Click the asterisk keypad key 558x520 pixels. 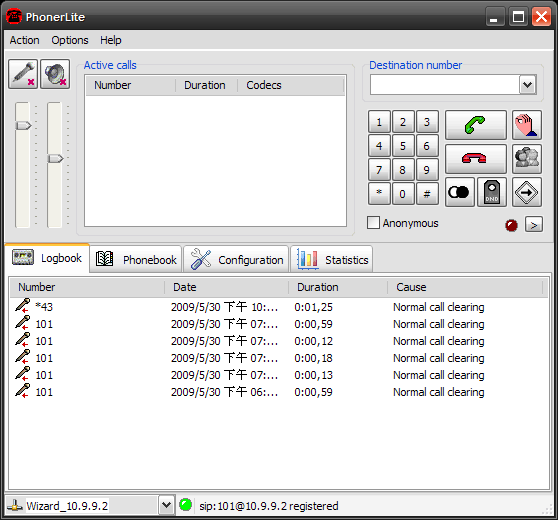(379, 194)
